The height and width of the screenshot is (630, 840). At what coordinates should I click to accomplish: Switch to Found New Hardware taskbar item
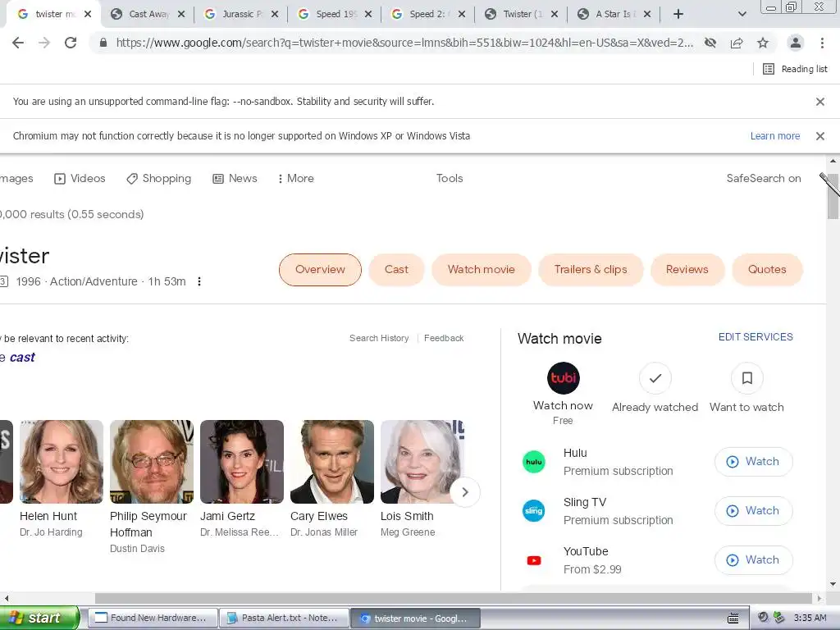pyautogui.click(x=153, y=619)
